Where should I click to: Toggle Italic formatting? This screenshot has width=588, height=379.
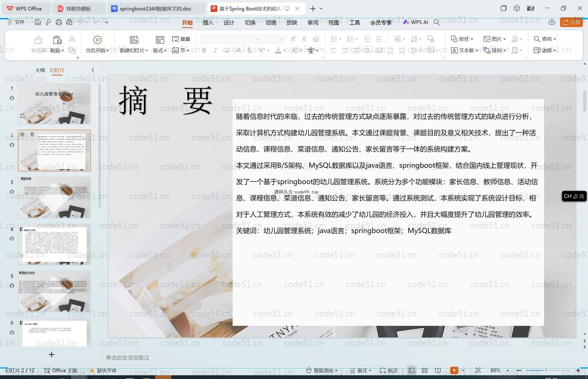coord(215,50)
